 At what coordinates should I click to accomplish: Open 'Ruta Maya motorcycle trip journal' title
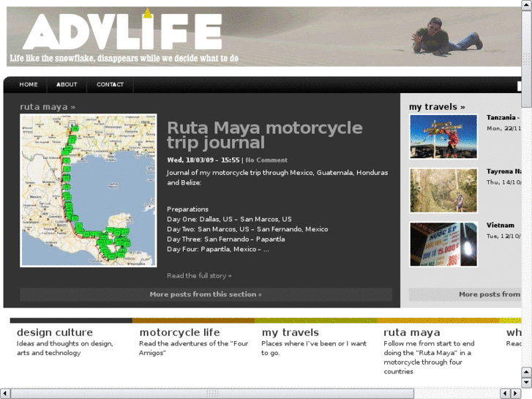265,135
